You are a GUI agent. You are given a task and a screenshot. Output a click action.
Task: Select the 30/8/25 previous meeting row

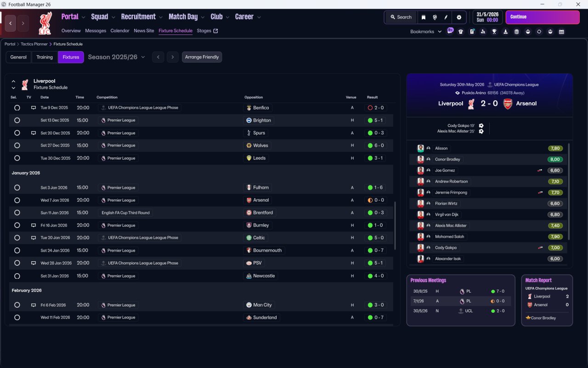click(461, 291)
